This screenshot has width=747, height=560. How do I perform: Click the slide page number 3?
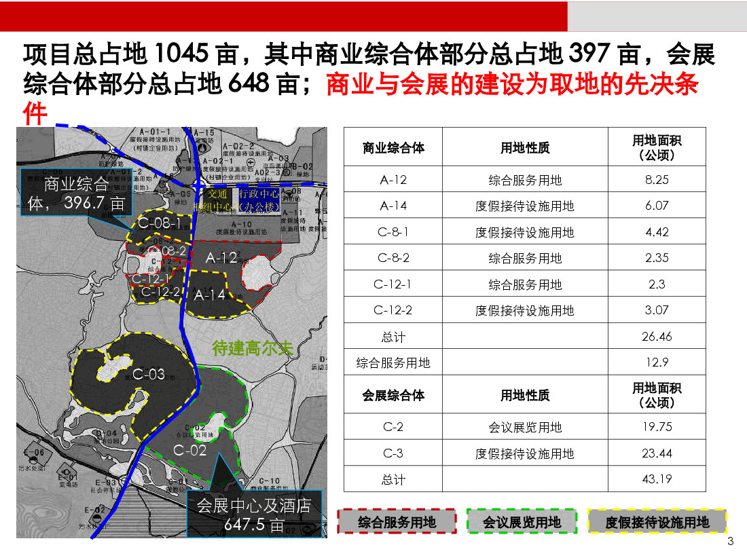coord(730,541)
